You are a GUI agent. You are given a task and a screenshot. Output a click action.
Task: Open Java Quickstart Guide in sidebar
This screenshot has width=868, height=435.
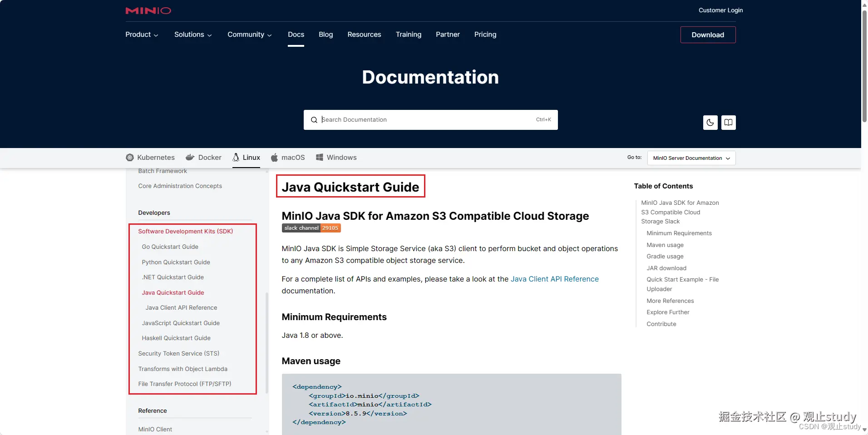[x=173, y=293]
